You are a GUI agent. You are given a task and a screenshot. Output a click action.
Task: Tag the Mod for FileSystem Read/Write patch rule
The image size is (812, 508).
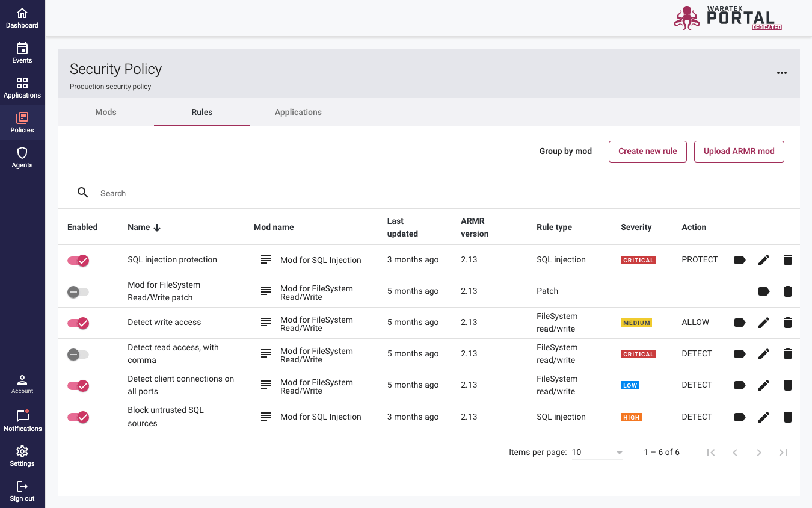coord(763,291)
